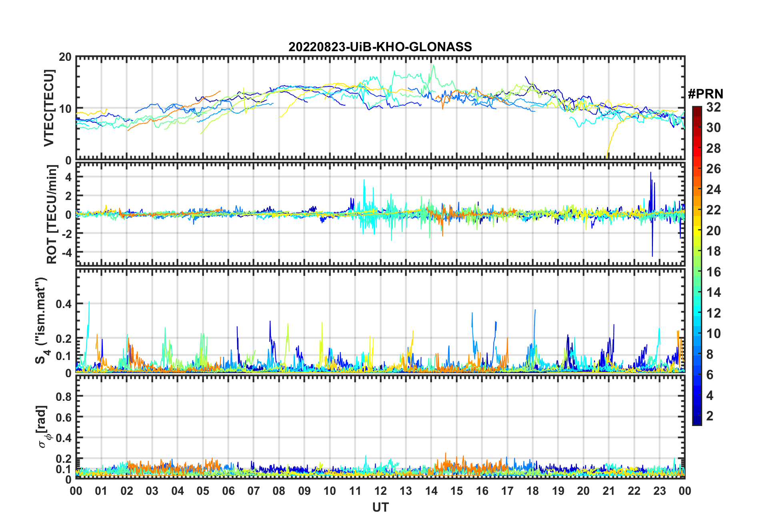The width and height of the screenshot is (761, 532).
Task: Pick colorbar tick label "12" beside PRN scale
Action: pyautogui.click(x=713, y=313)
